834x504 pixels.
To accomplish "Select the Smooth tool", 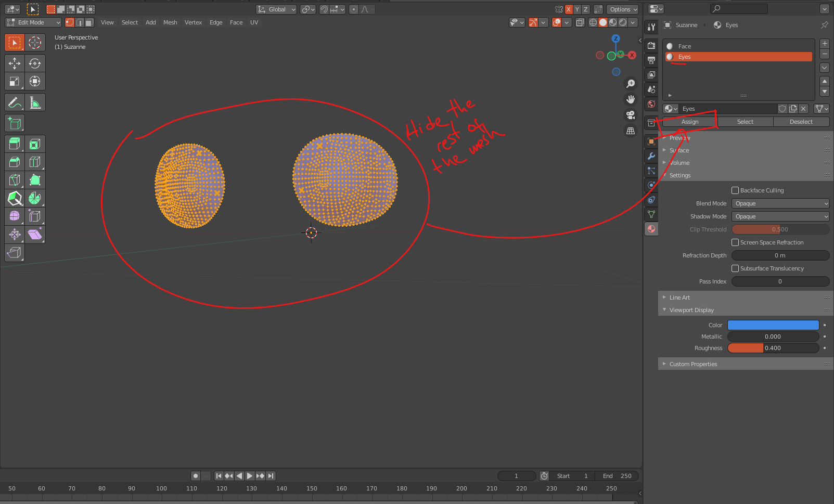I will 15,216.
